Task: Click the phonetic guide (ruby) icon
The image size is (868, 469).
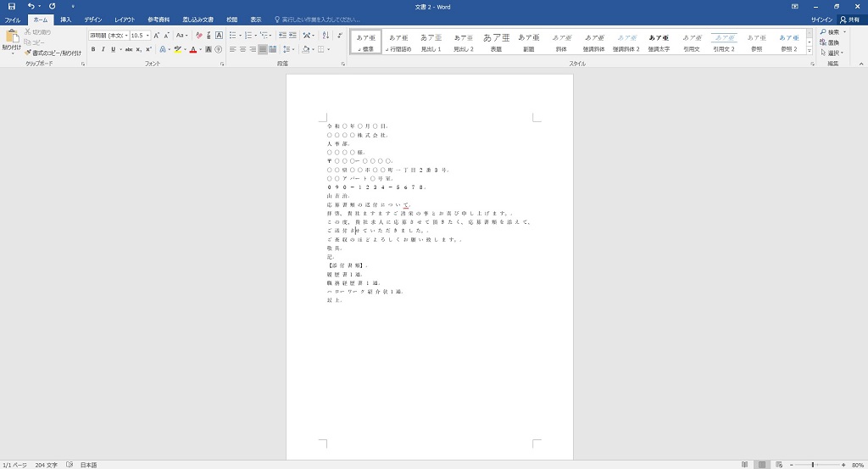Action: click(x=209, y=36)
